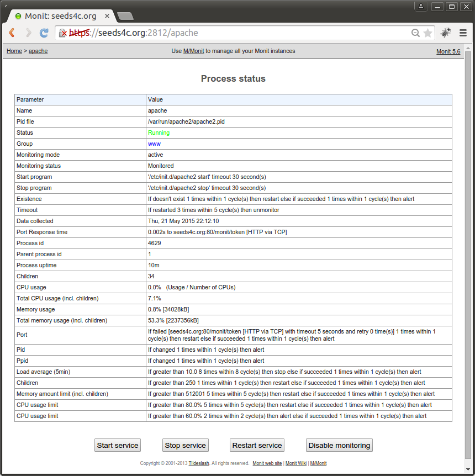Bookmark this page with the star
This screenshot has width=475, height=476.
427,33
